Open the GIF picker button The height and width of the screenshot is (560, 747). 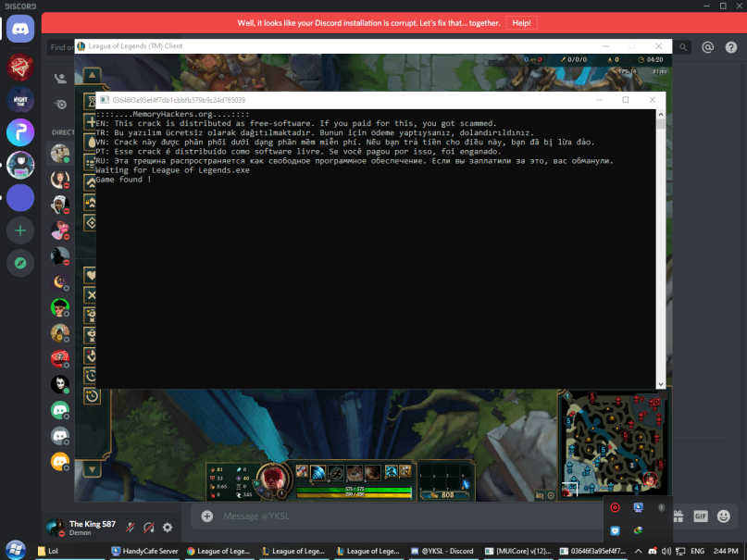click(701, 516)
